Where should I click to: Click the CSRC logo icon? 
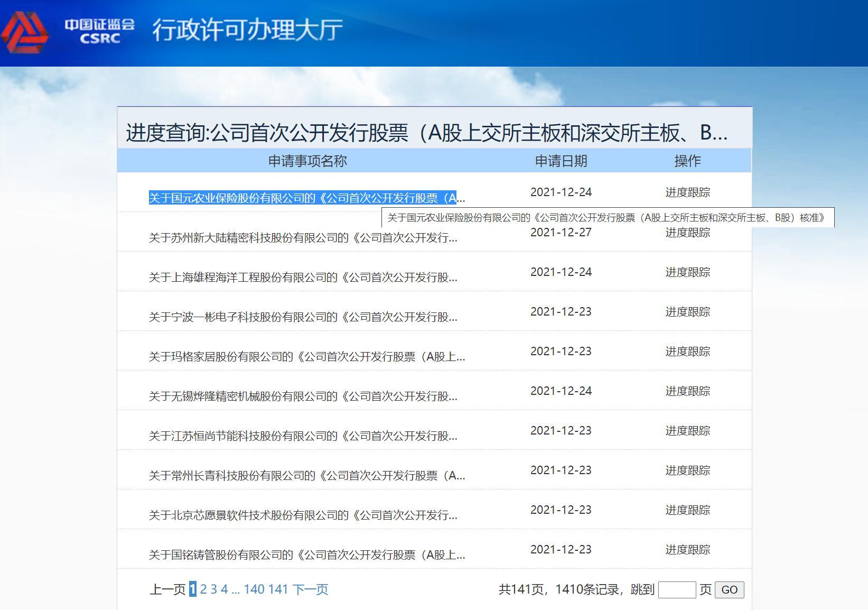click(x=25, y=32)
